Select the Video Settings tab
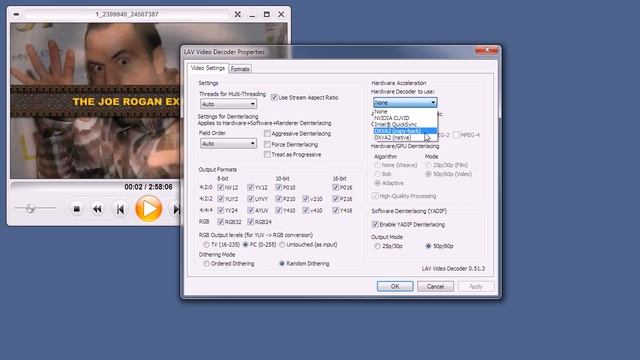Screen dimensions: 640x360 click(208, 68)
